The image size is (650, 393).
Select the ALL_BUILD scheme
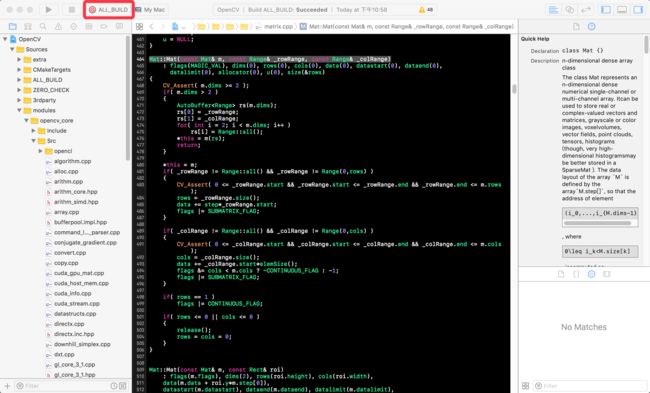pyautogui.click(x=109, y=10)
